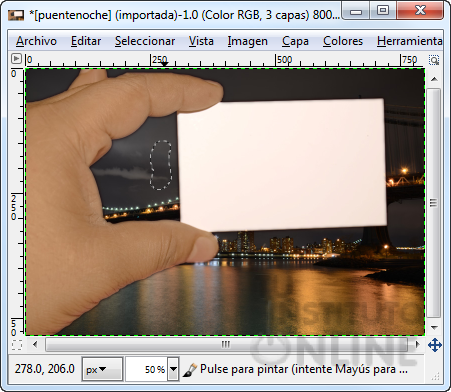Viewport: 451px width, 392px height.
Task: Click the 'Pulse para pintar' status message
Action: click(x=304, y=369)
